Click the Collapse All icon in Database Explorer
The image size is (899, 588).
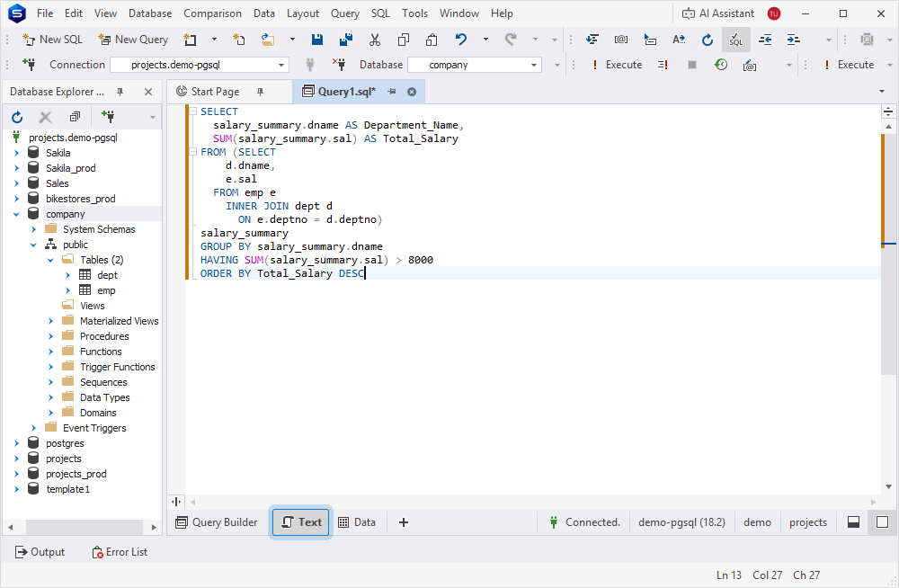pyautogui.click(x=75, y=117)
